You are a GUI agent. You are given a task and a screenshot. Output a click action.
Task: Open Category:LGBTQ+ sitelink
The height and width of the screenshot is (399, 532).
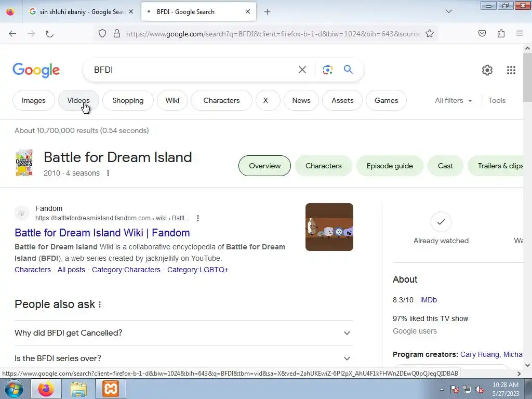coord(198,270)
